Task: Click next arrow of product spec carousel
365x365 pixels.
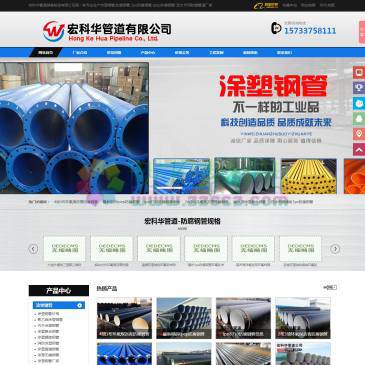Action: [335, 249]
